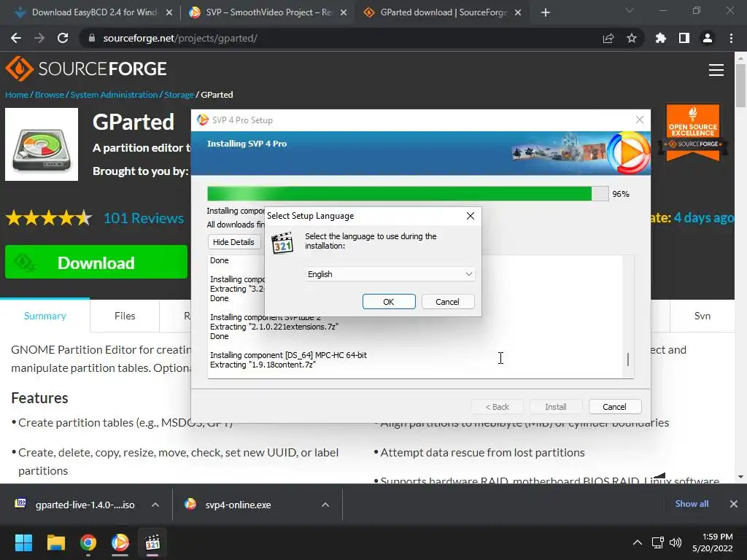Click the Chrome taskbar icon
Image resolution: width=747 pixels, height=560 pixels.
[88, 542]
